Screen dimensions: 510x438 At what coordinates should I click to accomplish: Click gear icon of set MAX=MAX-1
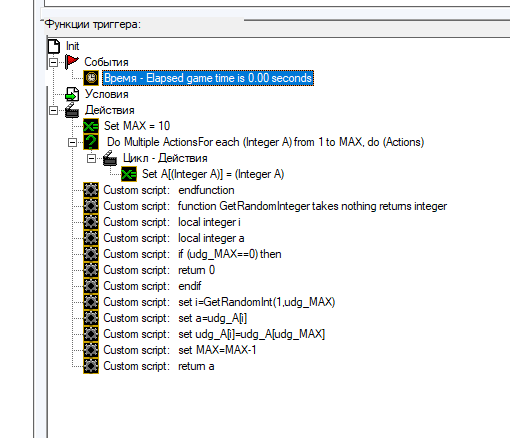tap(91, 350)
